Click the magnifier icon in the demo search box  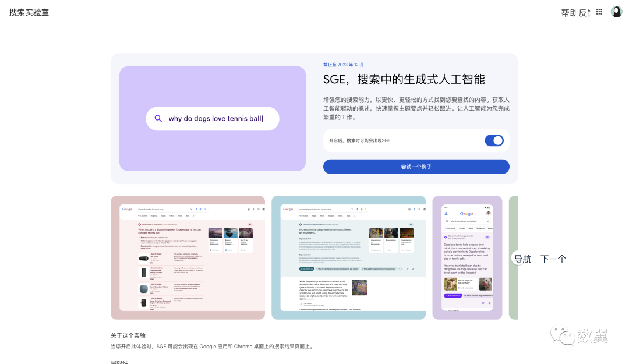click(x=158, y=118)
